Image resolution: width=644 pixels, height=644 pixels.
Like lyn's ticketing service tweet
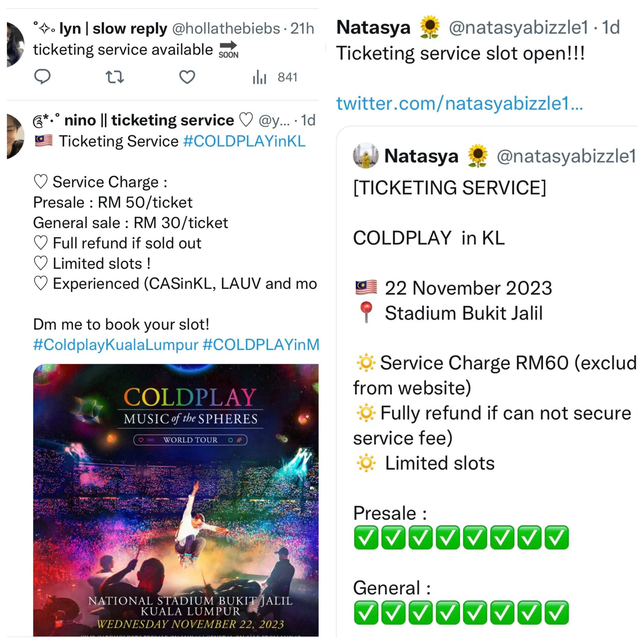pyautogui.click(x=187, y=77)
